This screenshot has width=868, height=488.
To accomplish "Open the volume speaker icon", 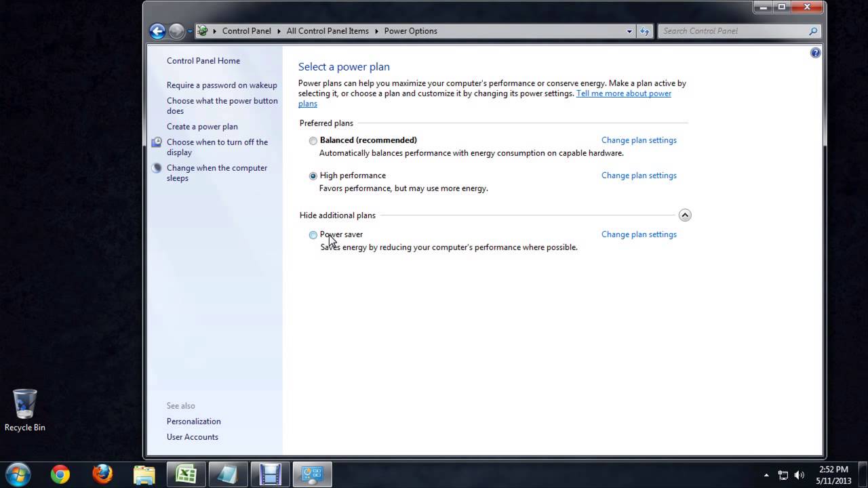I will click(800, 475).
